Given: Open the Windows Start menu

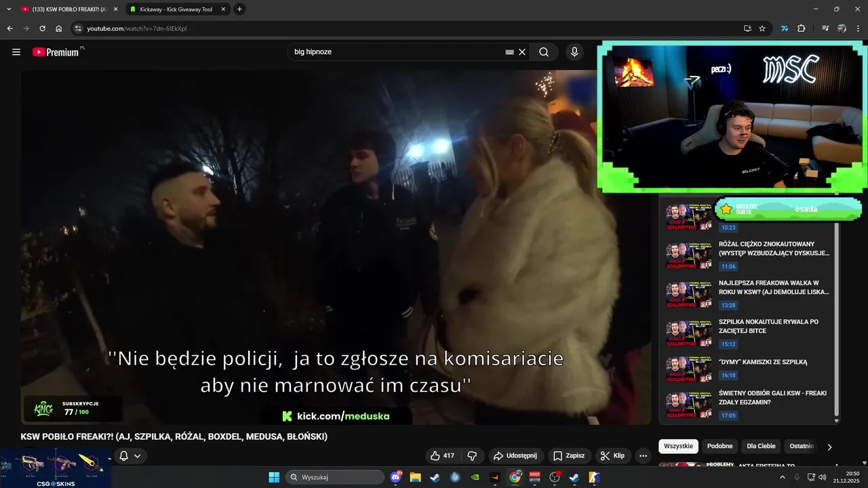Looking at the screenshot, I should (274, 477).
